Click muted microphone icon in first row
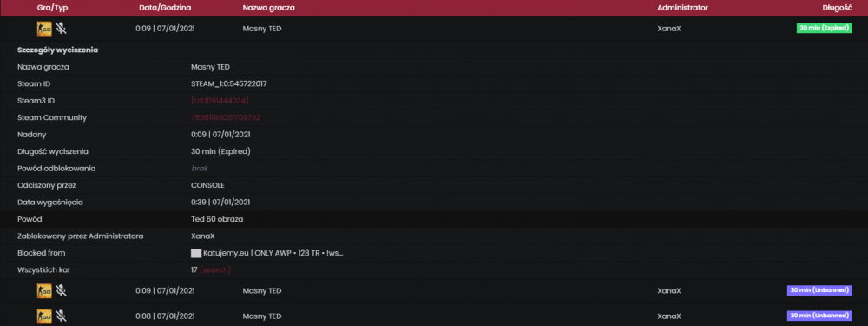 [61, 29]
